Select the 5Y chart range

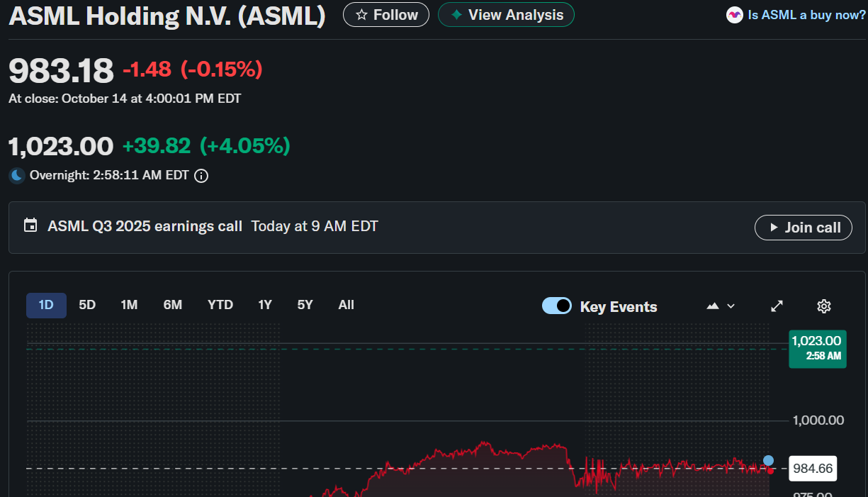point(305,305)
